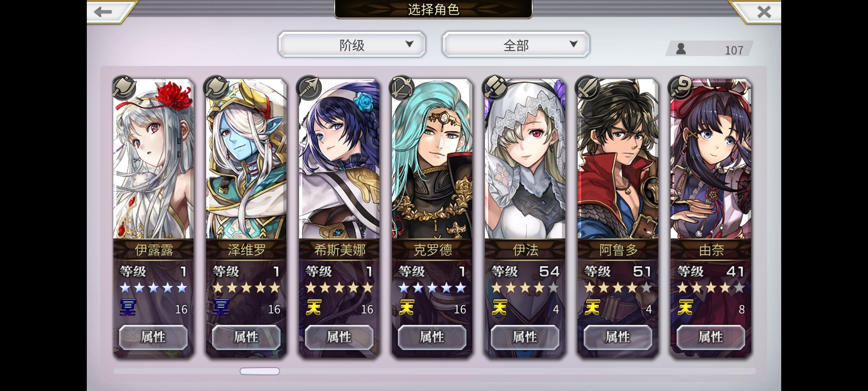
Task: Click the axe weapon icon on 泽维罗's card
Action: tap(217, 87)
